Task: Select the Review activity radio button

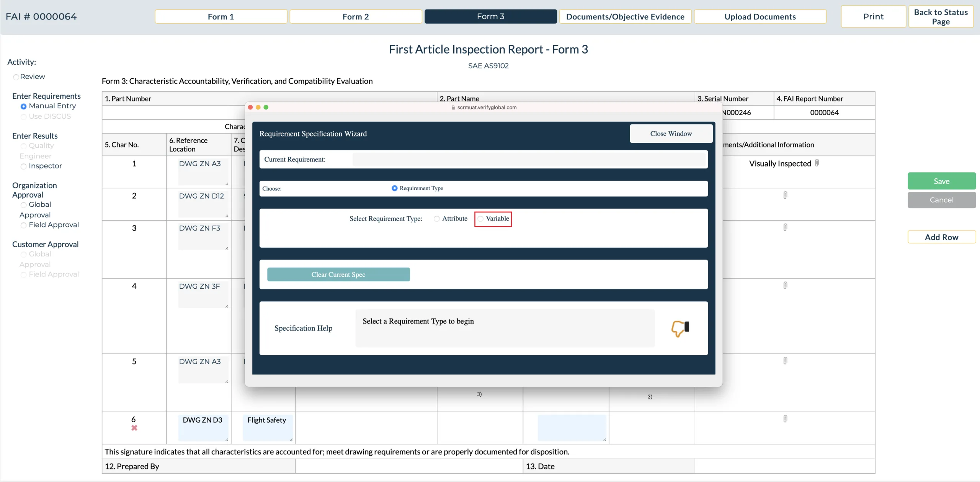Action: tap(16, 77)
